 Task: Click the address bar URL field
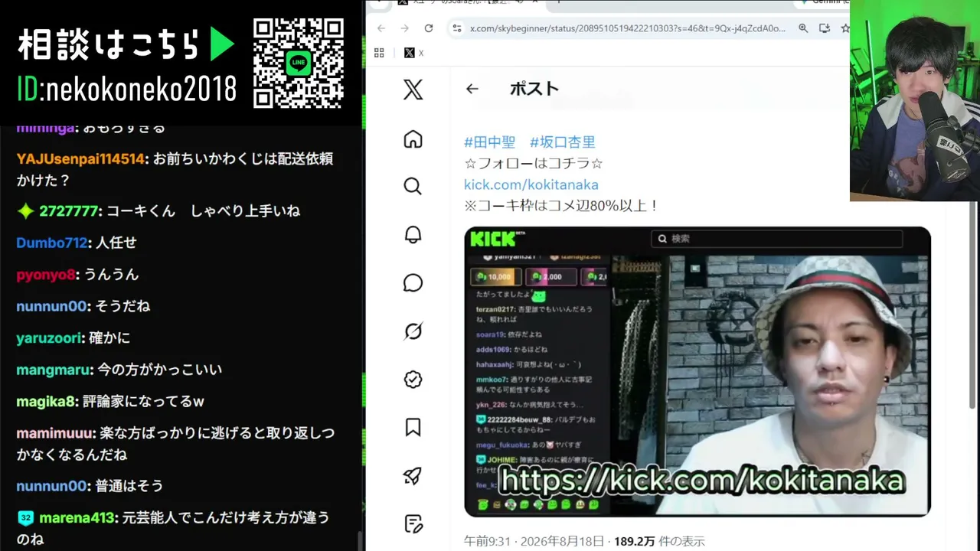pos(628,28)
